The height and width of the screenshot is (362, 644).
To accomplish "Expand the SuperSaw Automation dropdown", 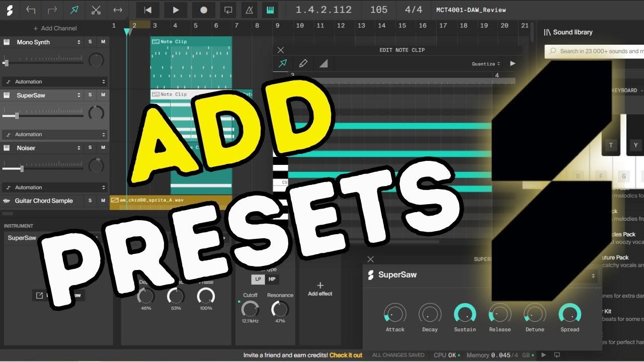I will (x=54, y=134).
